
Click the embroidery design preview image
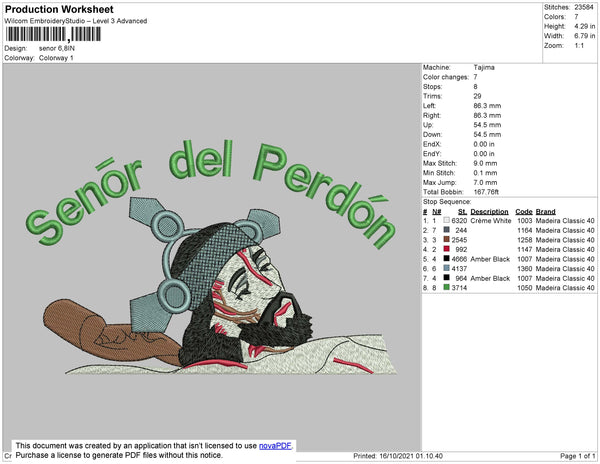212,257
